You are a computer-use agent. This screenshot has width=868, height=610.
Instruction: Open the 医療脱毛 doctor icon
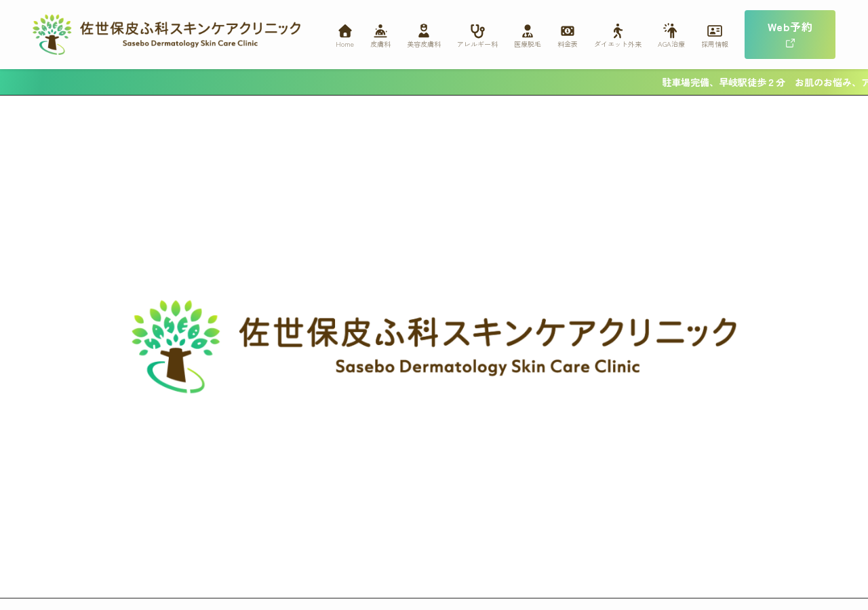point(528,30)
